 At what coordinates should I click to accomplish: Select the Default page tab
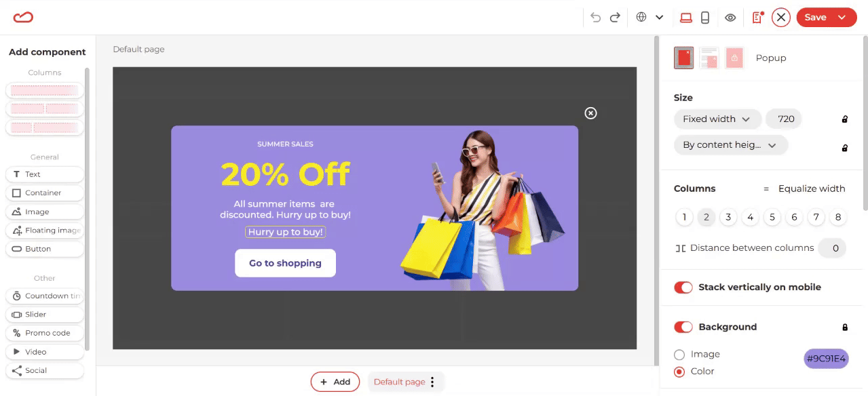click(x=400, y=382)
